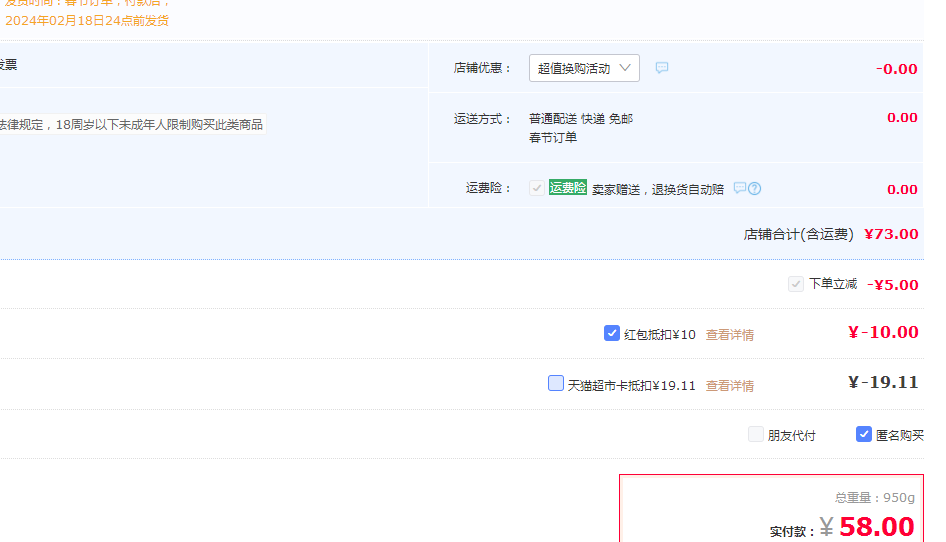Toggle the 下单立减 checkbox
The height and width of the screenshot is (542, 946).
pos(796,284)
